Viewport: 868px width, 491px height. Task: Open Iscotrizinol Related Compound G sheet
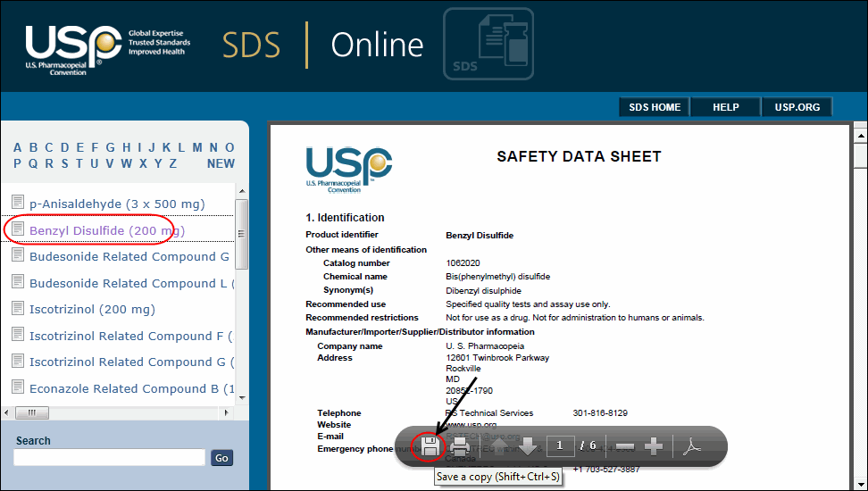click(132, 362)
